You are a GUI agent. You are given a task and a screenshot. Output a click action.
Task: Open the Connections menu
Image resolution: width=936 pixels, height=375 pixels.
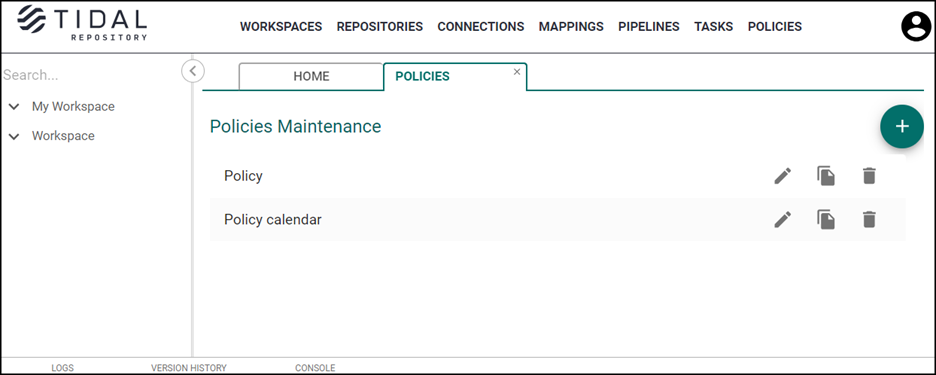tap(481, 26)
